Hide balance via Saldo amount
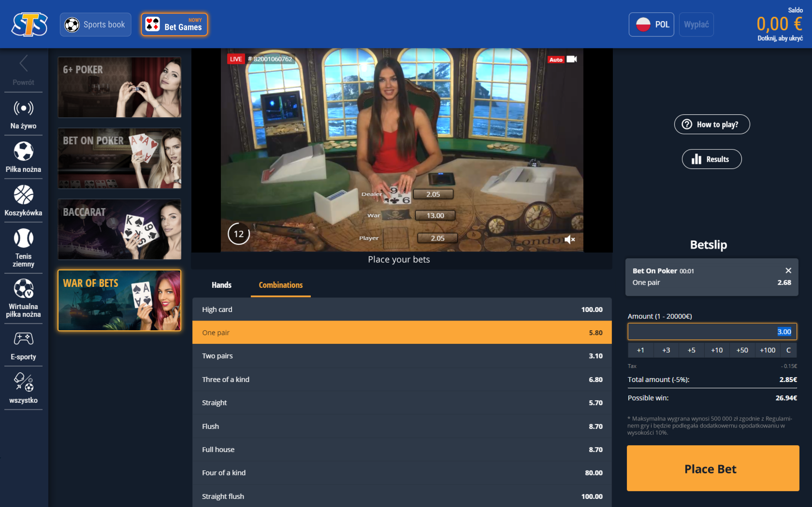This screenshot has width=812, height=507. pyautogui.click(x=779, y=24)
